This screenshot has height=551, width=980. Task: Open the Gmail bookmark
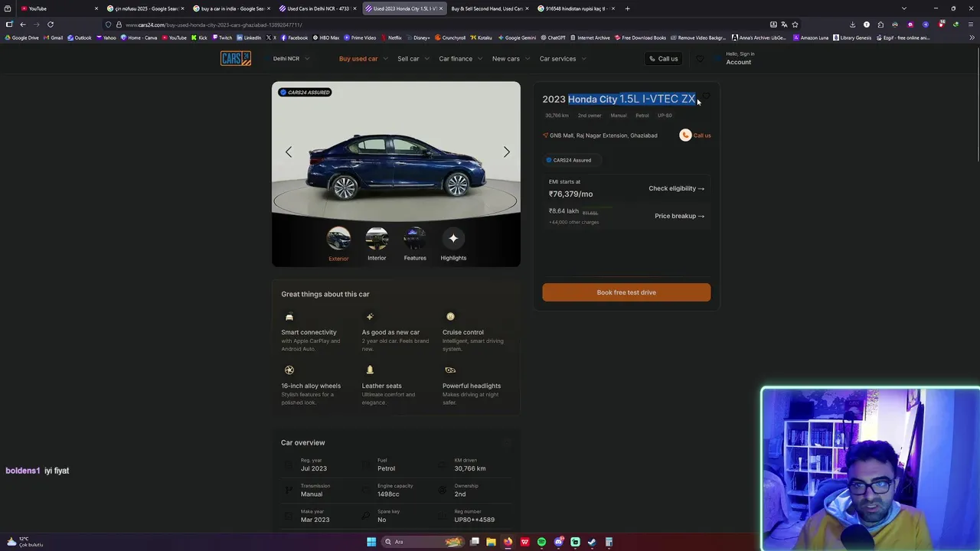(53, 37)
